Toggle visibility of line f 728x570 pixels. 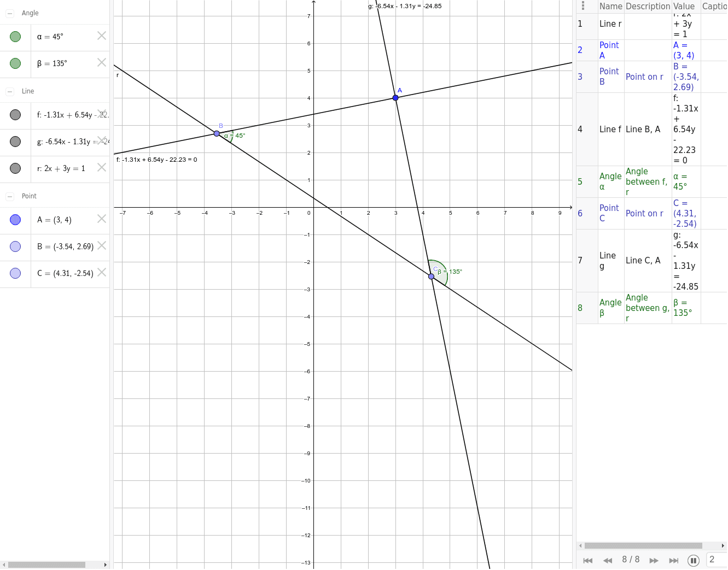[x=15, y=115]
